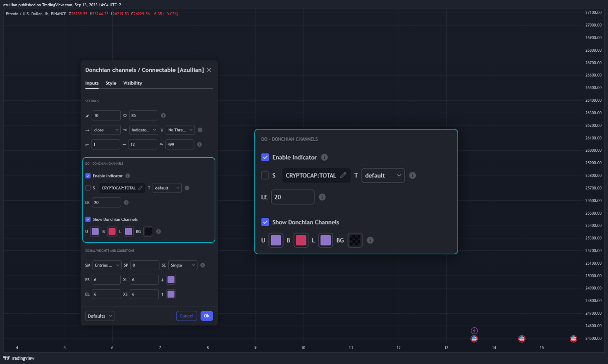
Task: Click info icon beside Enable Indicator in dialog
Action: click(x=128, y=176)
